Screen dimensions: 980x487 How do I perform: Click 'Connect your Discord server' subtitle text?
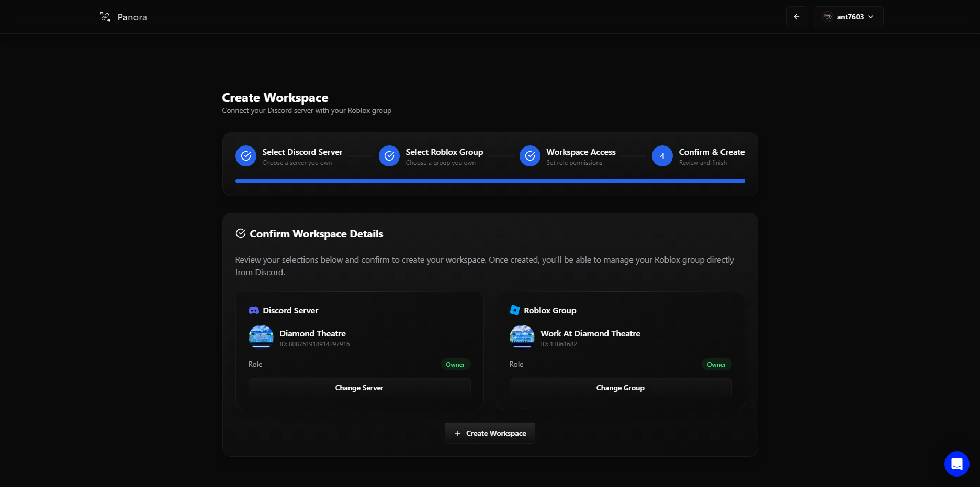(307, 110)
